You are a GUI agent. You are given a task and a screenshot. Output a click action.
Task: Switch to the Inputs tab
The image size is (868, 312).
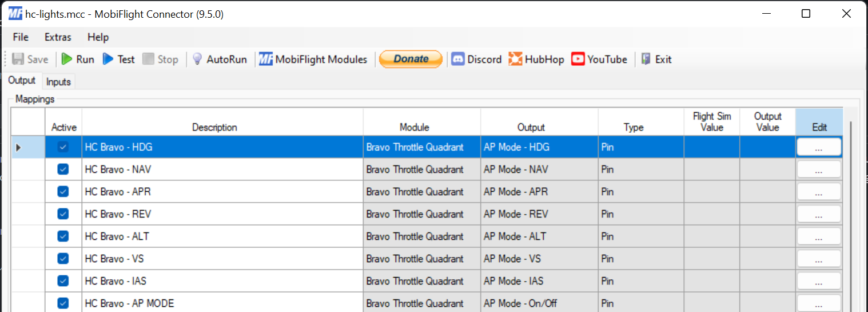click(x=58, y=82)
